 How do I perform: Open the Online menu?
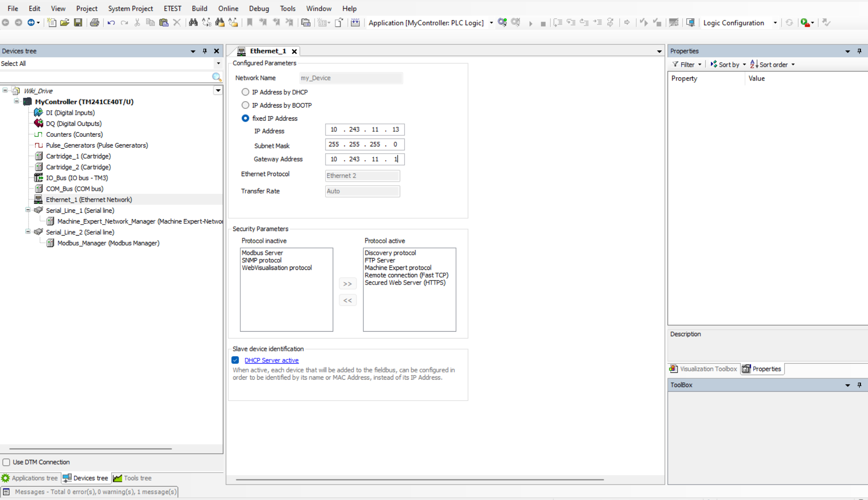point(228,8)
